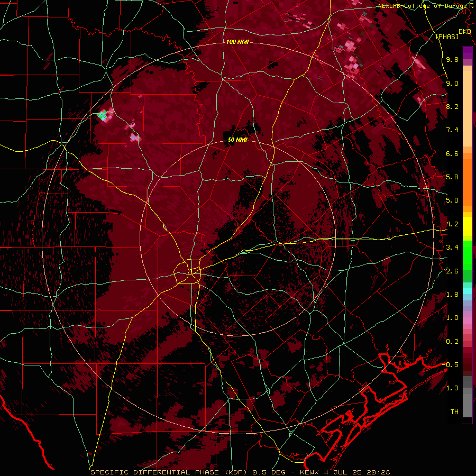Click the 4 JUL 25 date in caption

344,472
